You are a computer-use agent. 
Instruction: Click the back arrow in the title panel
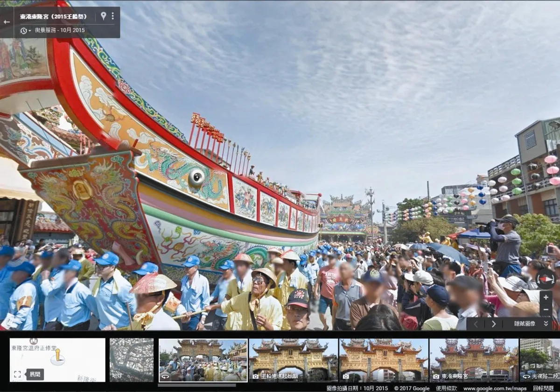coord(8,22)
